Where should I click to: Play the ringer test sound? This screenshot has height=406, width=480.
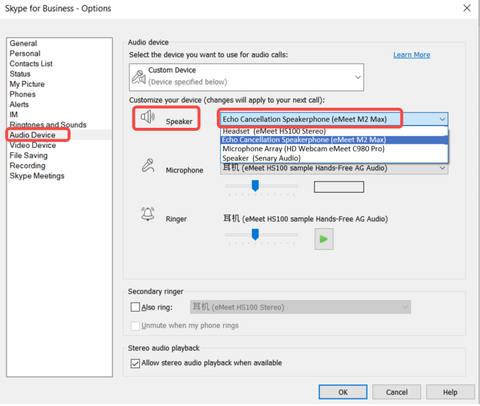pyautogui.click(x=324, y=239)
